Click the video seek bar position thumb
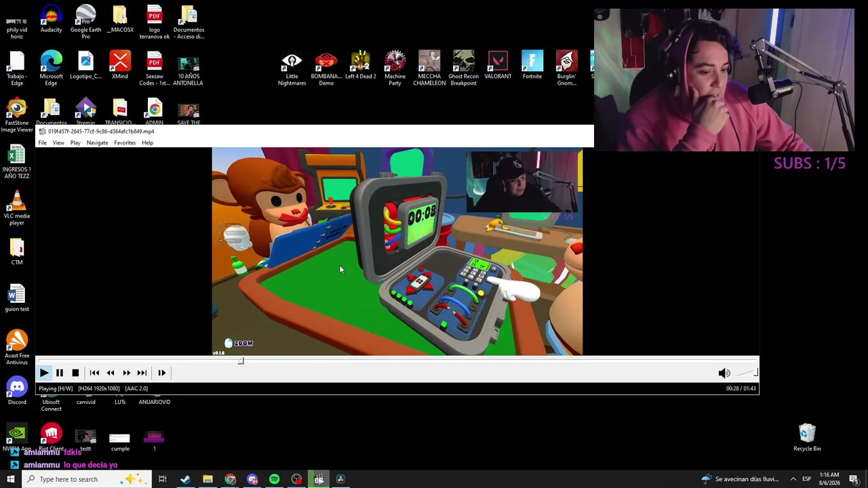 (x=241, y=361)
